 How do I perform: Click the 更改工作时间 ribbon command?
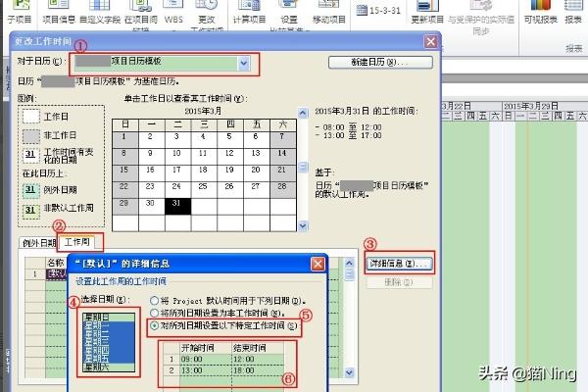click(x=207, y=18)
